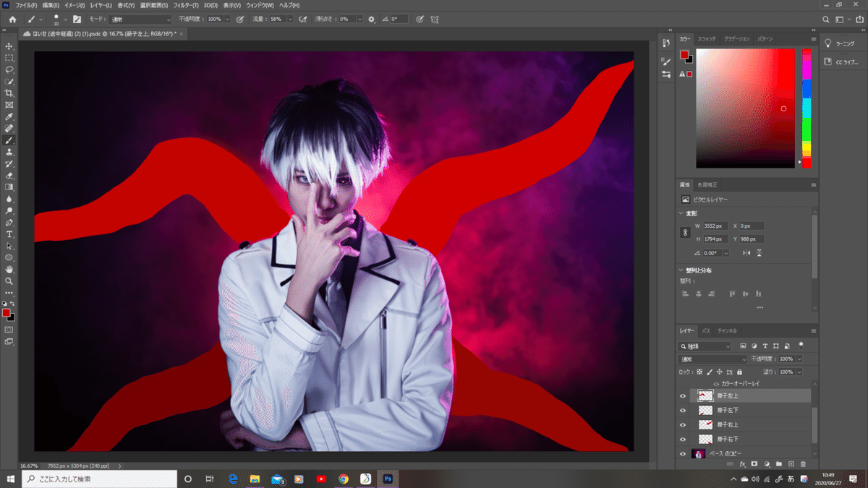The width and height of the screenshot is (868, 488).
Task: Delete layer trash icon
Action: [x=803, y=463]
